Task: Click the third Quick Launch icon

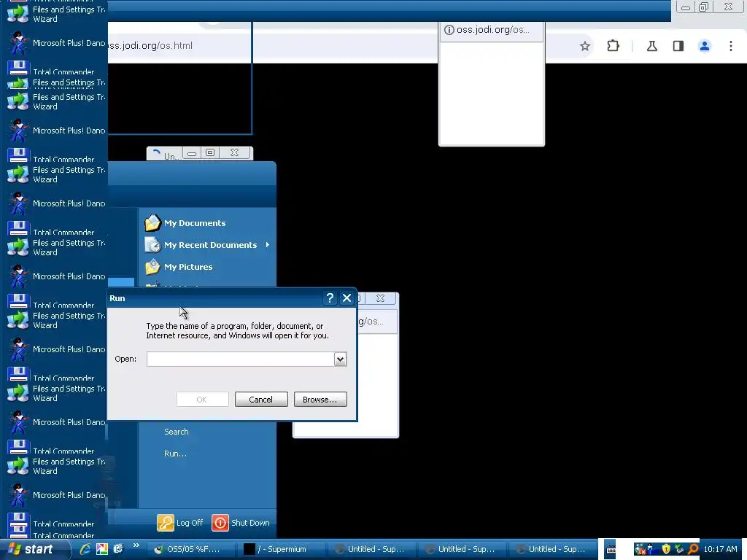Action: [x=118, y=548]
